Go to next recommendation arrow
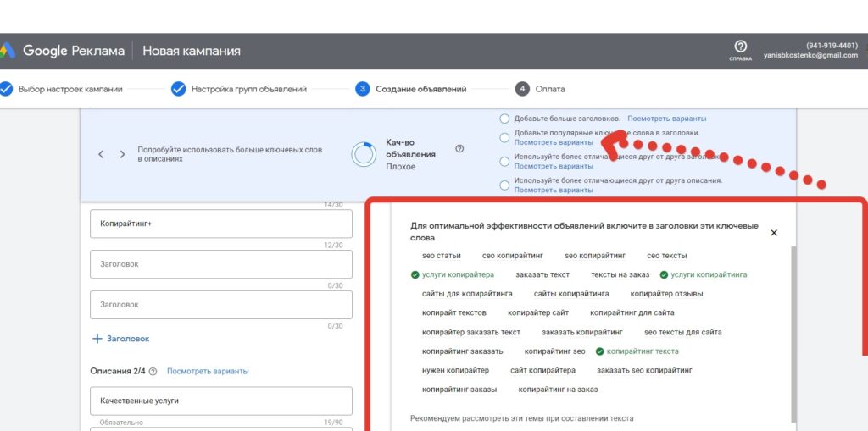 (x=122, y=154)
